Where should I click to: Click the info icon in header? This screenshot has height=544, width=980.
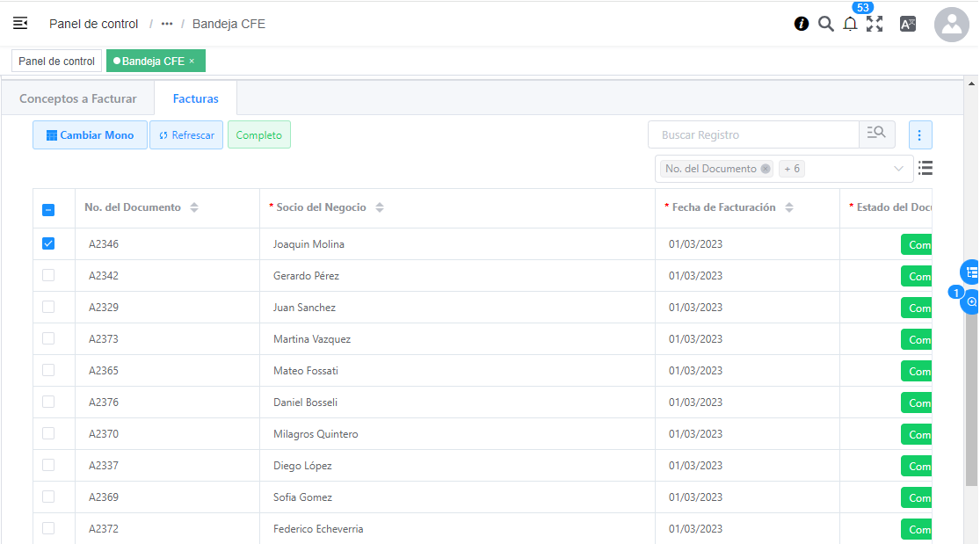tap(802, 24)
